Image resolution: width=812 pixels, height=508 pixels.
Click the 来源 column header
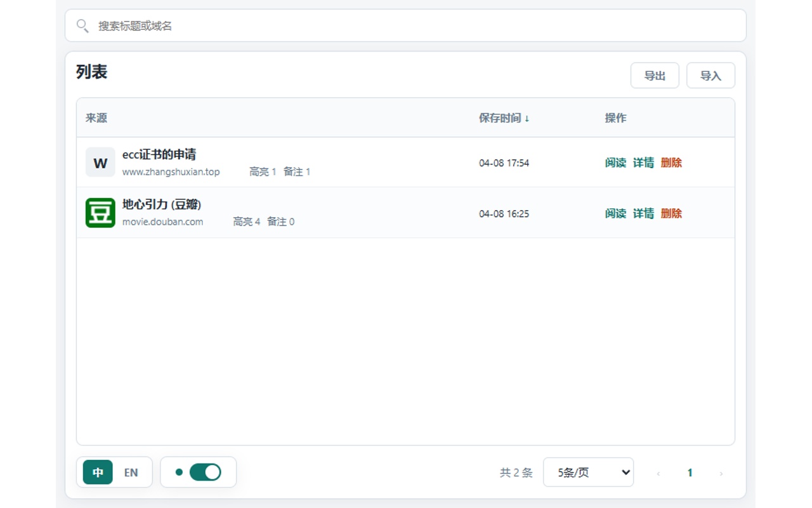pyautogui.click(x=96, y=118)
